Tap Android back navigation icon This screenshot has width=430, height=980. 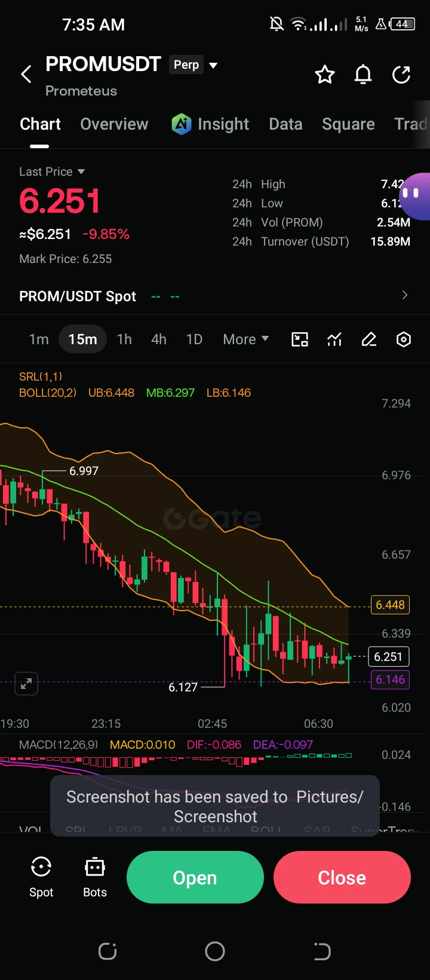(322, 951)
